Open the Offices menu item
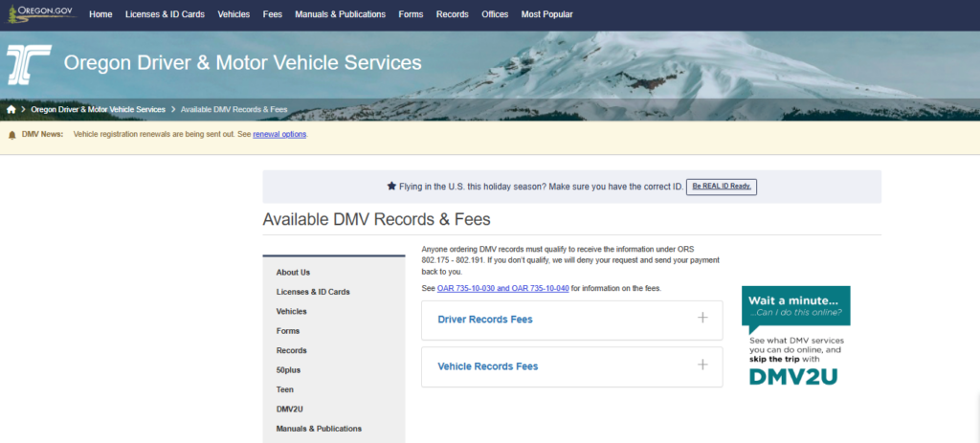Screen dimensions: 980x443 495,14
